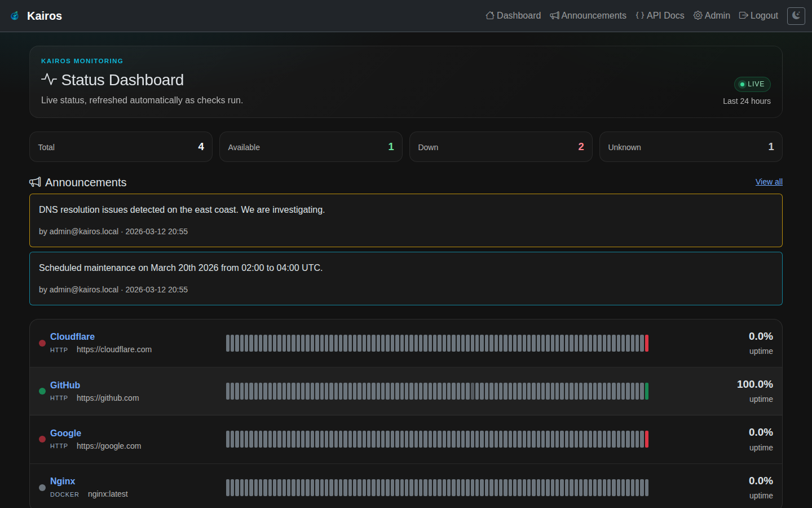
Task: Click the View all announcements link
Action: point(769,182)
